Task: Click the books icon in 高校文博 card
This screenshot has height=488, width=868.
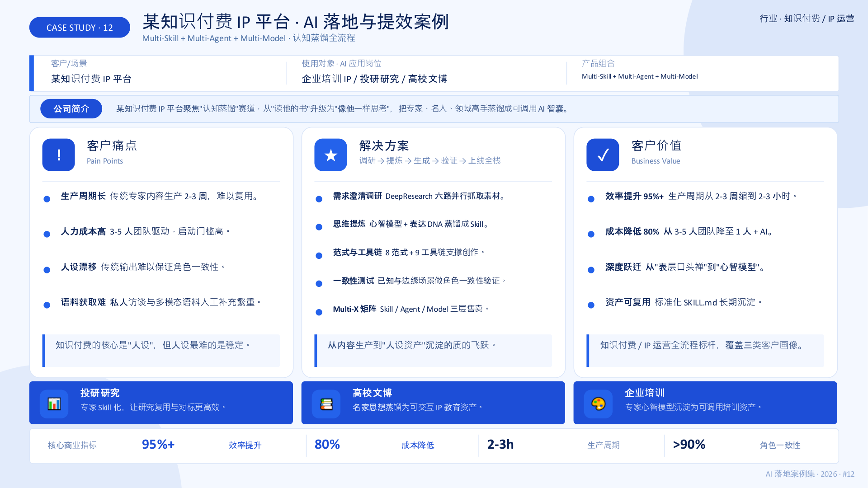Action: (x=326, y=404)
